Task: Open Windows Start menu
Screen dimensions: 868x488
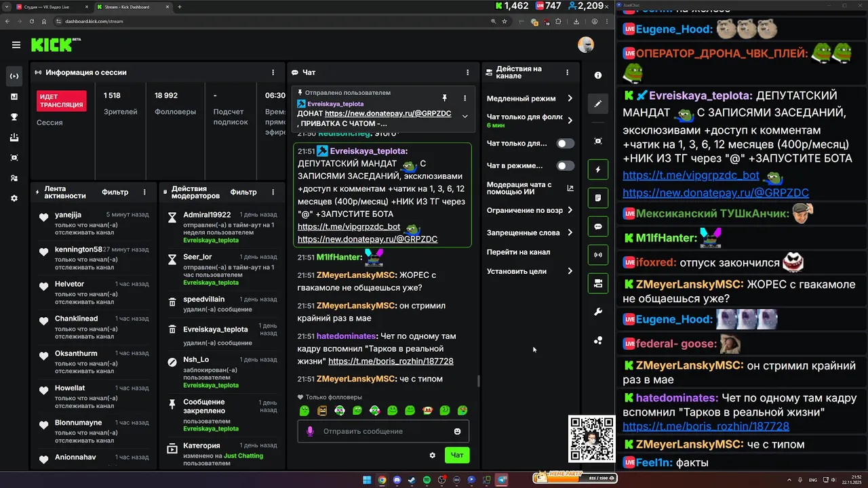Action: [x=367, y=480]
